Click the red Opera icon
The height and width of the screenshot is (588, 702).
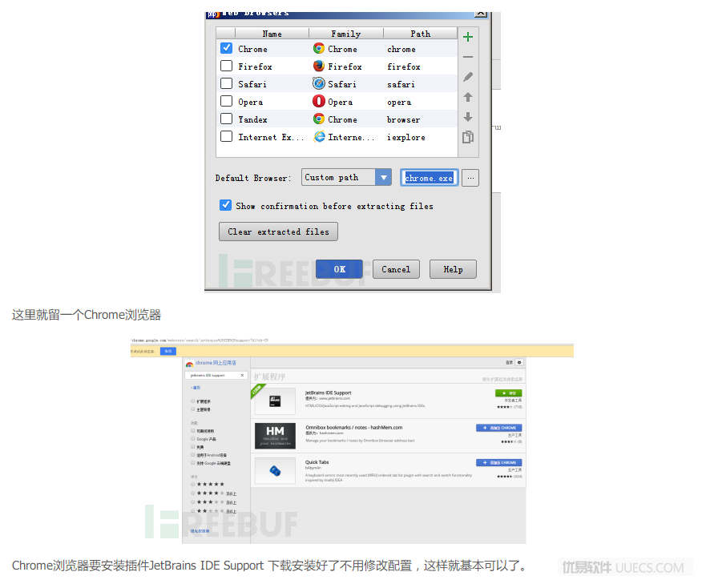319,102
